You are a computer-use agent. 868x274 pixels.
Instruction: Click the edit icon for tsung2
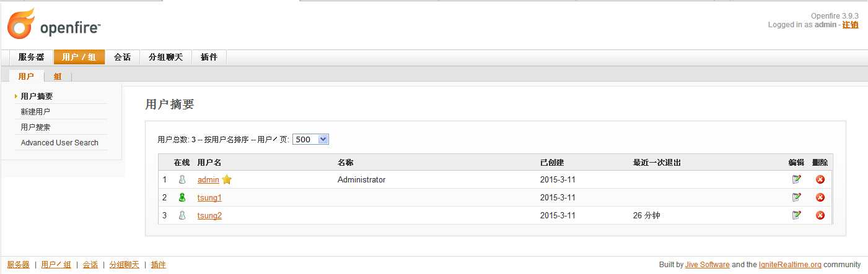(796, 215)
